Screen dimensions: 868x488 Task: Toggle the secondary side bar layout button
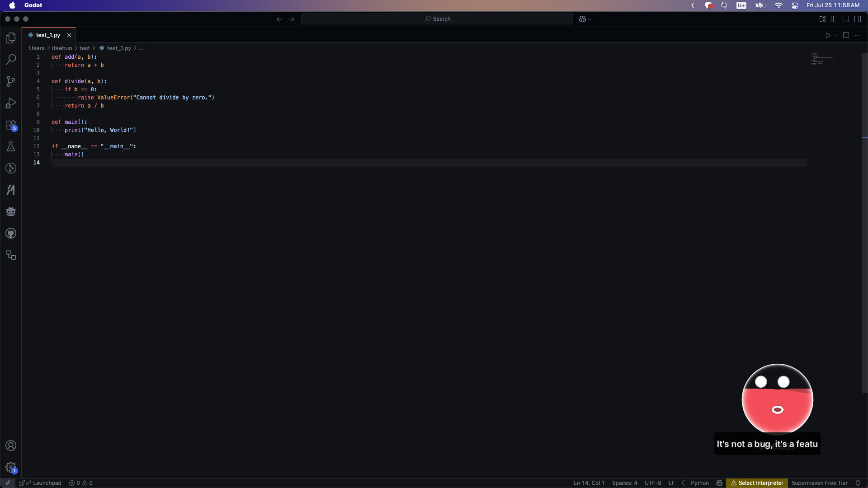(x=858, y=19)
